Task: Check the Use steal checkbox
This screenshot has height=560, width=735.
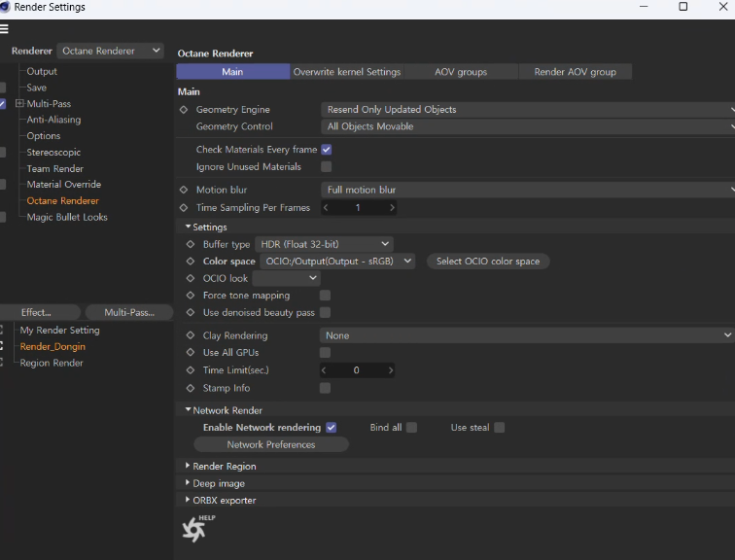Action: point(499,428)
